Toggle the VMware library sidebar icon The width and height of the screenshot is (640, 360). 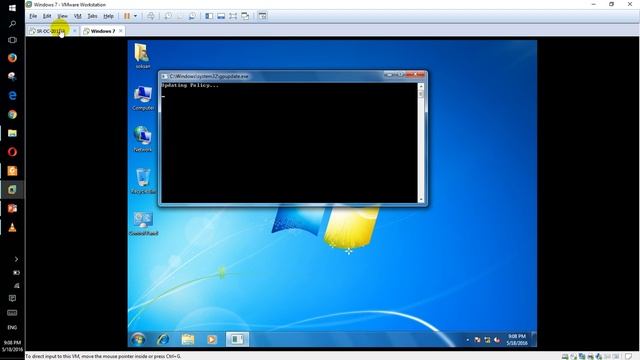[209, 16]
